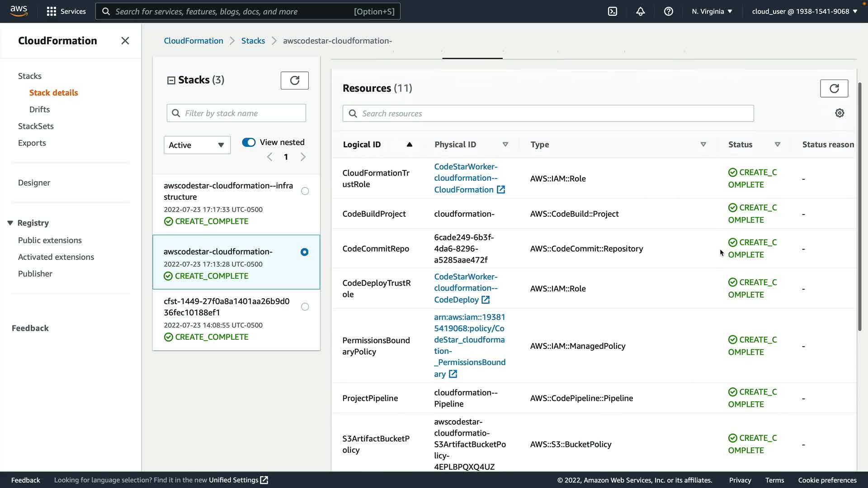The height and width of the screenshot is (488, 868).
Task: Select the awscodestar-cloudformation--infrastructure stack radio button
Action: click(x=305, y=191)
